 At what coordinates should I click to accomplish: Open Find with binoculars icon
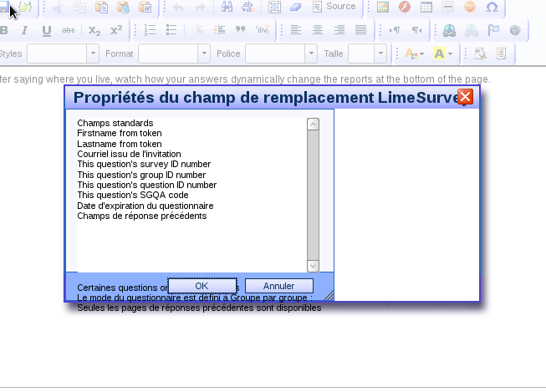(227, 7)
